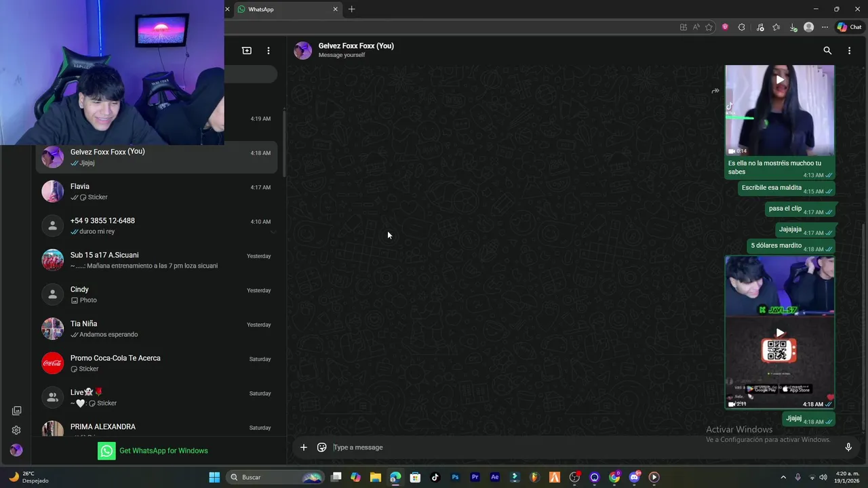
Task: Open the Edge profile avatar icon
Action: (808, 27)
